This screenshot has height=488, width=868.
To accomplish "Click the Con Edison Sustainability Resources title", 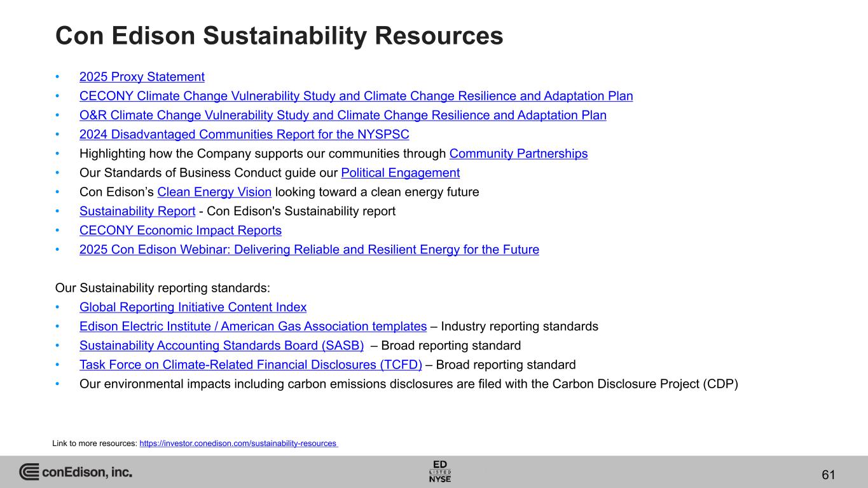I will click(279, 36).
